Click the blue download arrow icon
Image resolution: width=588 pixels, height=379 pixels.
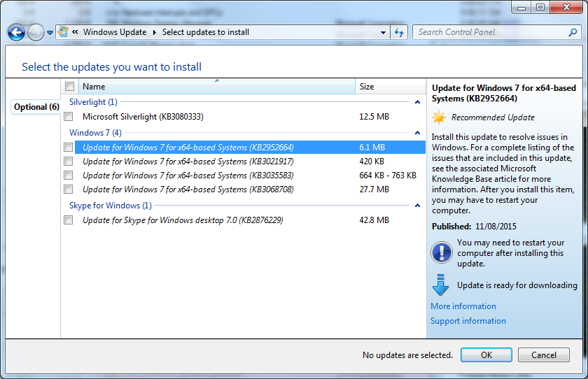(x=440, y=285)
